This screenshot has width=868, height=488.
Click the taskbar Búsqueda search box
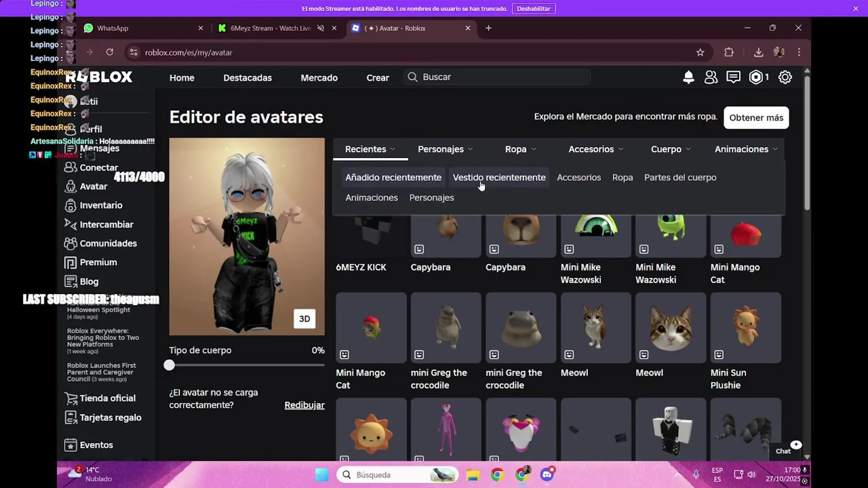[397, 474]
